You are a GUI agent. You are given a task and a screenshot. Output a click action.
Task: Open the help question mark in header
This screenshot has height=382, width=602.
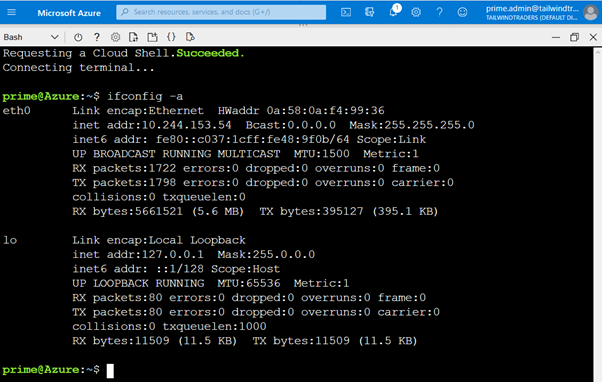point(439,13)
